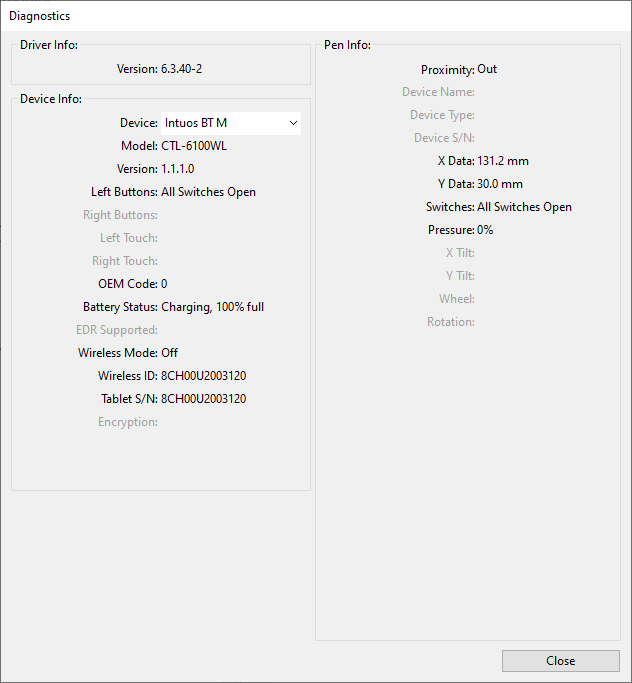The image size is (632, 683).
Task: Click the pen Switches status value
Action: pyautogui.click(x=524, y=207)
